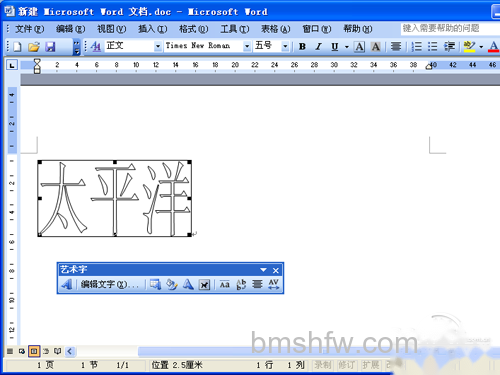The height and width of the screenshot is (375, 500).
Task: Choose the WordArt Shape icon
Action: 188,284
